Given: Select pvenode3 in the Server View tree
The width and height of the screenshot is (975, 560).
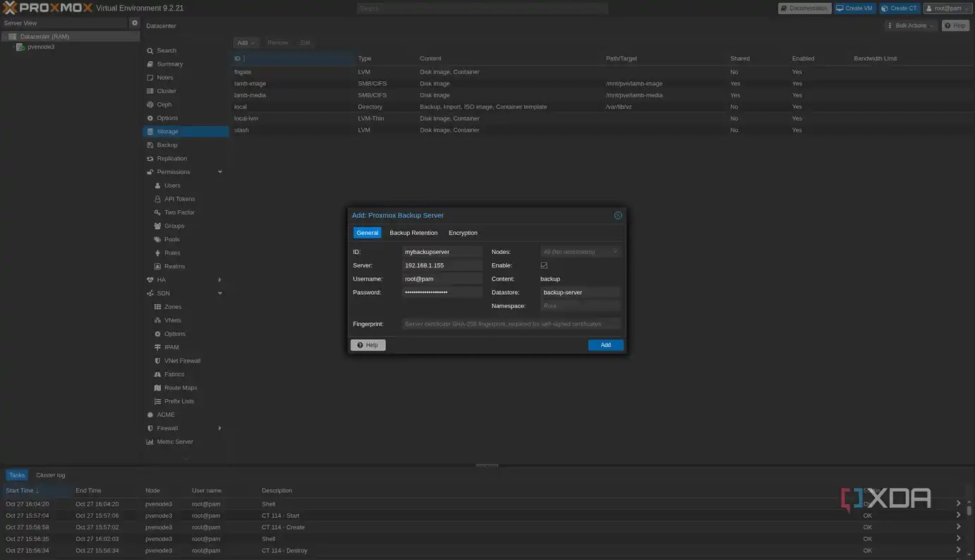Looking at the screenshot, I should tap(41, 47).
